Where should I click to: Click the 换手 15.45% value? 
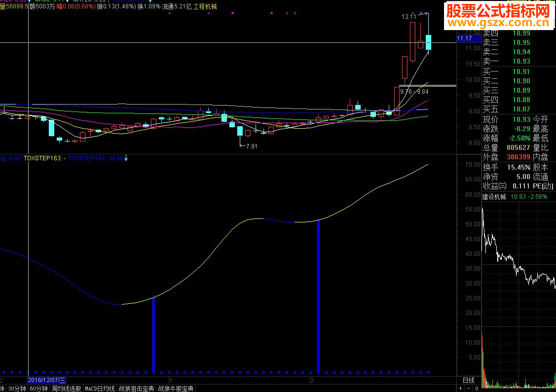519,167
